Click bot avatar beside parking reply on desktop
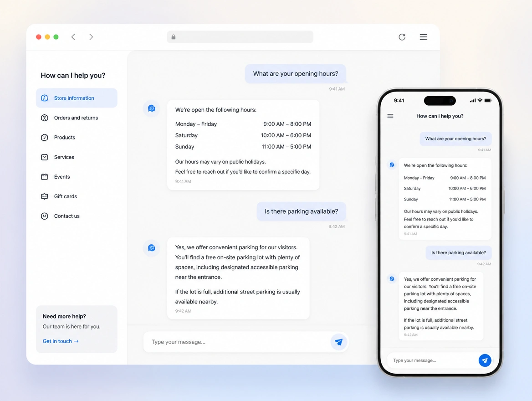Viewport: 532px width, 401px height. pyautogui.click(x=152, y=248)
